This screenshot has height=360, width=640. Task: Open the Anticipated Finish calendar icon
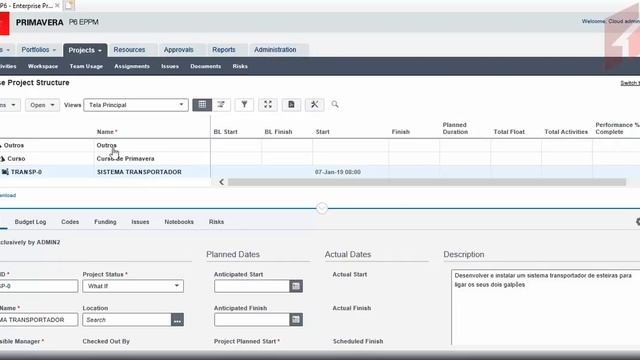coord(296,320)
